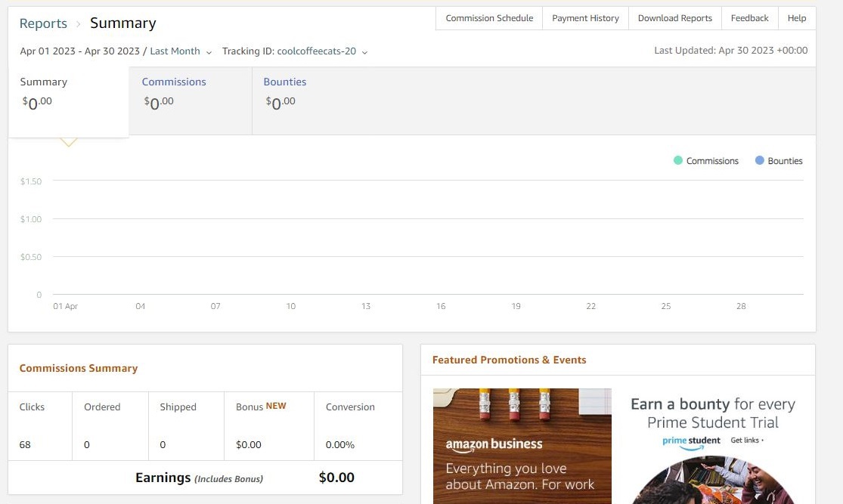843x504 pixels.
Task: Click the Clicks column header
Action: coord(32,407)
